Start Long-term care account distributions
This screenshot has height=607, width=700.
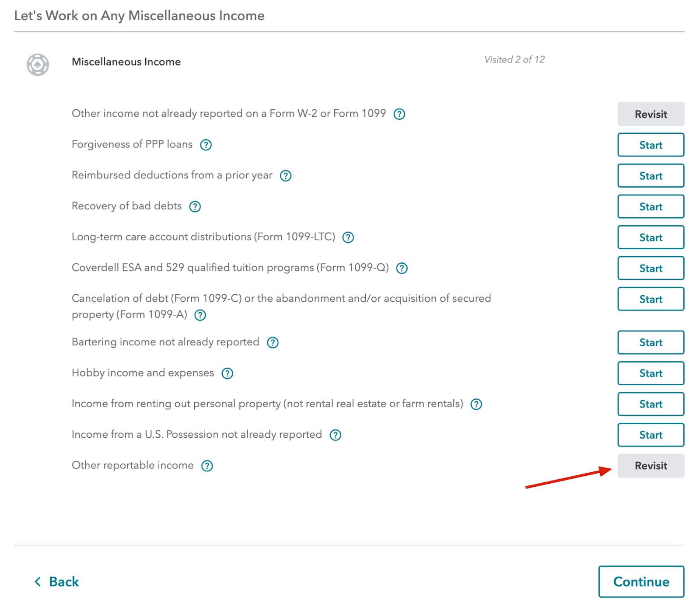point(651,237)
